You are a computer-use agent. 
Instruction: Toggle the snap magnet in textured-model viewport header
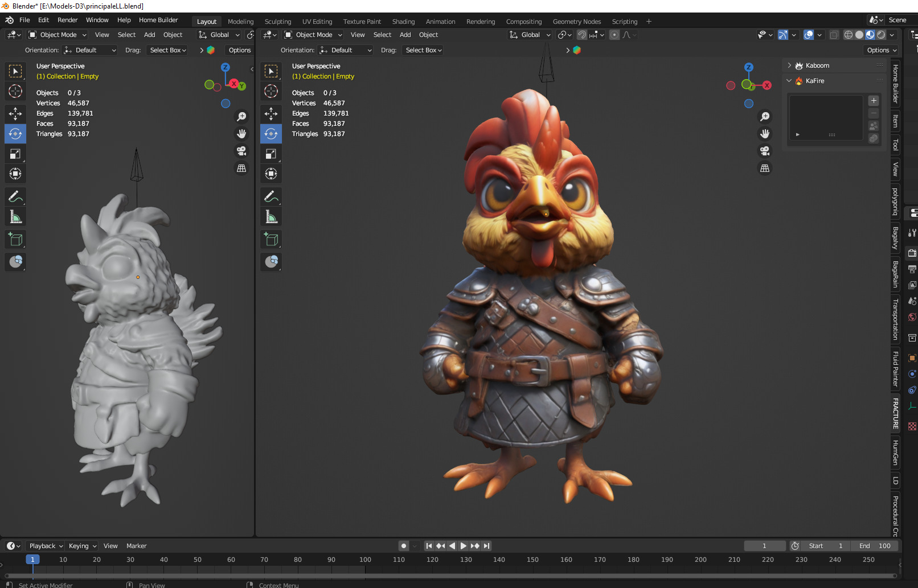tap(581, 35)
